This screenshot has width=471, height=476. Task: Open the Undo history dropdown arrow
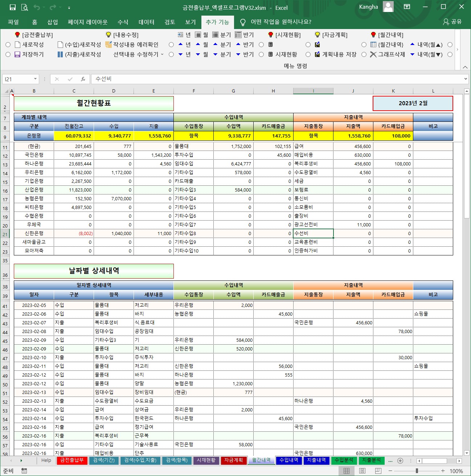[44, 7]
